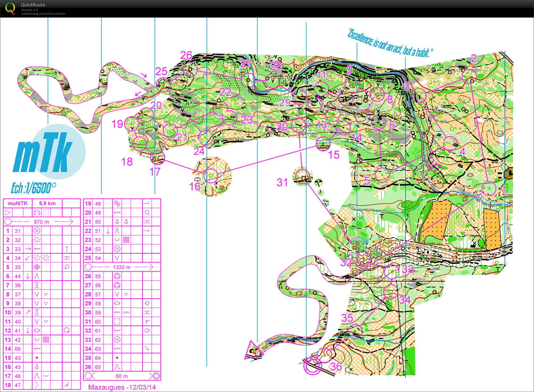Select control circle 5 on map
Viewport: 534px width, 392px height.
pos(382,175)
